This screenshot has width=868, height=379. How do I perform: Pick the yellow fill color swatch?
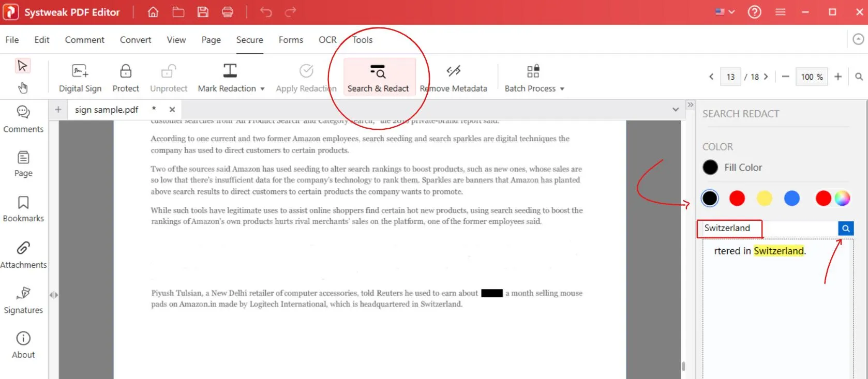pyautogui.click(x=764, y=198)
